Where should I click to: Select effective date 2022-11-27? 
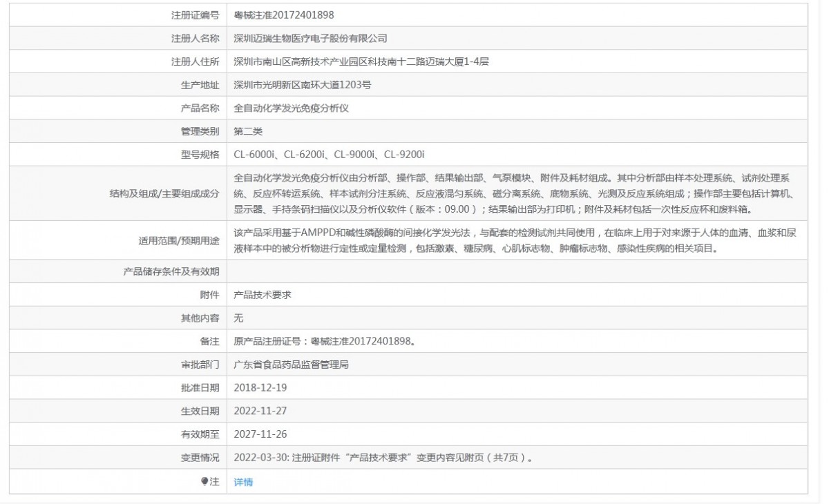tap(260, 411)
